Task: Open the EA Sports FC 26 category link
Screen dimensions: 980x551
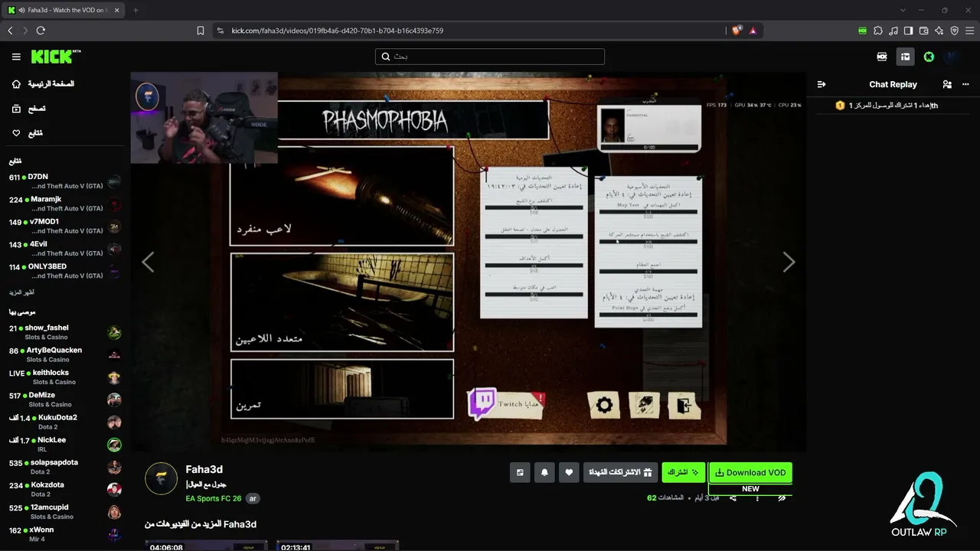Action: click(x=214, y=499)
